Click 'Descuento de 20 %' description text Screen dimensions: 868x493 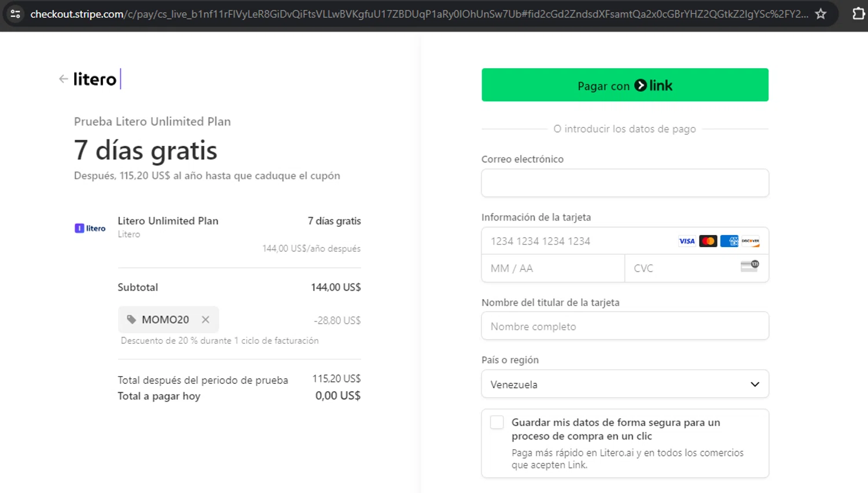point(220,341)
